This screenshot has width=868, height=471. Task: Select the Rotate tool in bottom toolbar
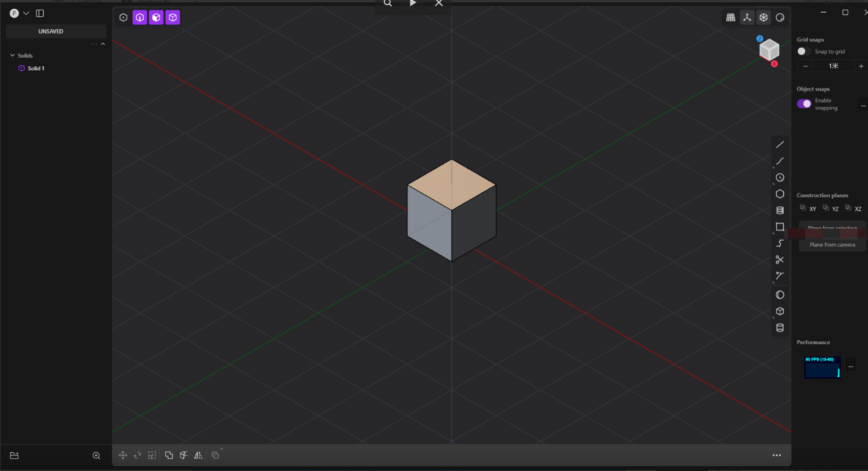[138, 455]
